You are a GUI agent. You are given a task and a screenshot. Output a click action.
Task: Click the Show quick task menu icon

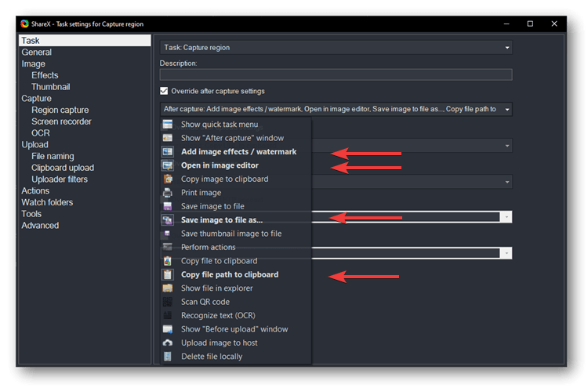click(x=168, y=124)
